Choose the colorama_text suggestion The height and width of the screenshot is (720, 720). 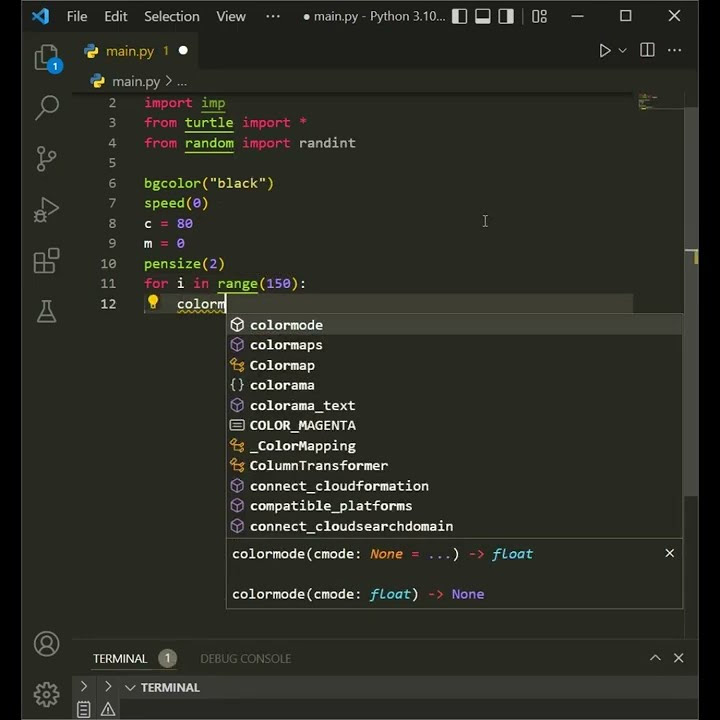point(455,405)
